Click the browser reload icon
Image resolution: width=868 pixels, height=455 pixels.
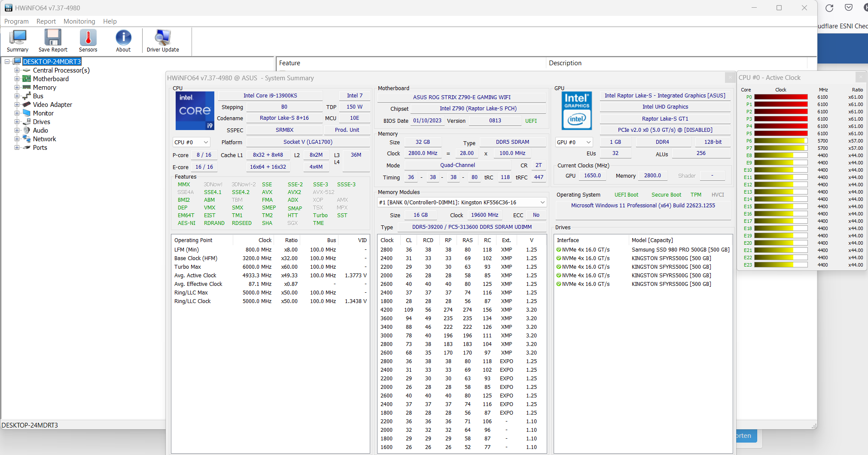point(829,8)
